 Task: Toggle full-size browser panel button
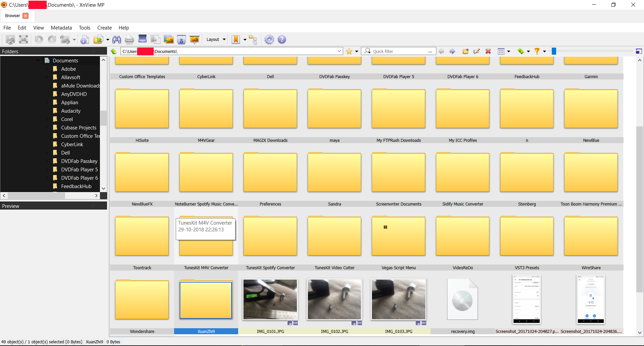click(639, 51)
